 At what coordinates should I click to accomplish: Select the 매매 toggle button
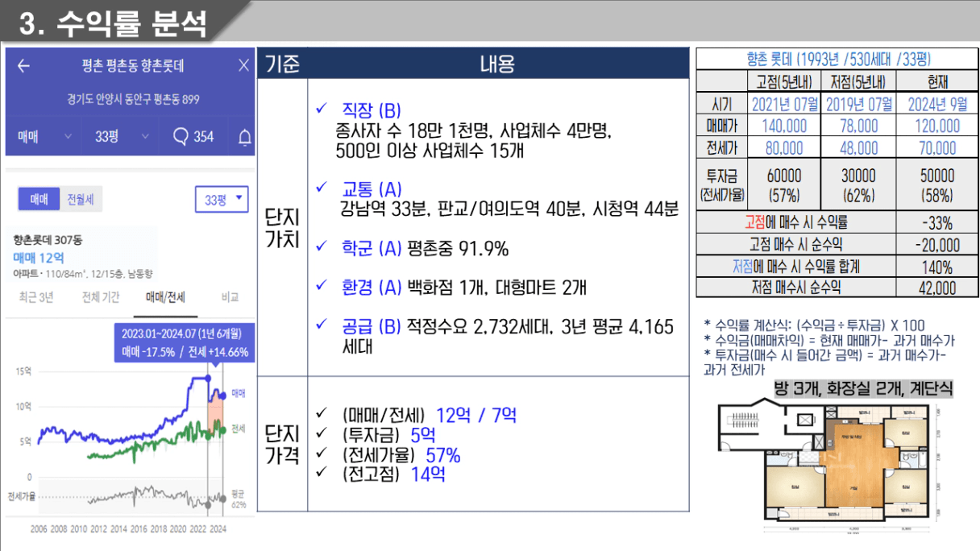(39, 199)
